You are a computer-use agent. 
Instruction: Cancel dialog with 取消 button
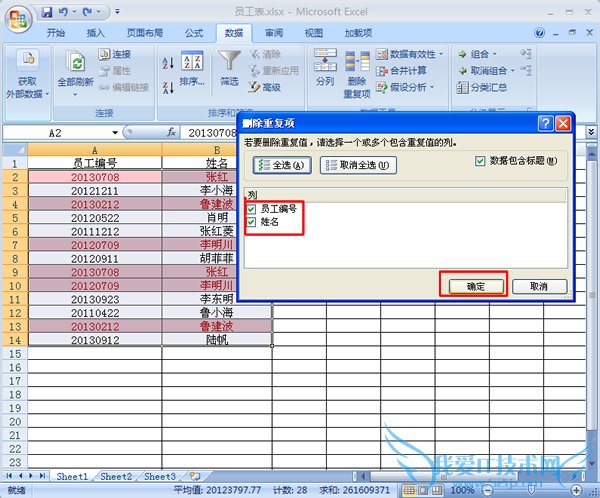(x=539, y=286)
